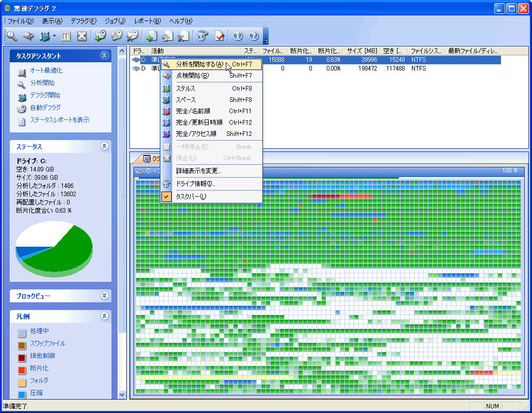Open the レポート menu
The image size is (532, 413).
147,21
